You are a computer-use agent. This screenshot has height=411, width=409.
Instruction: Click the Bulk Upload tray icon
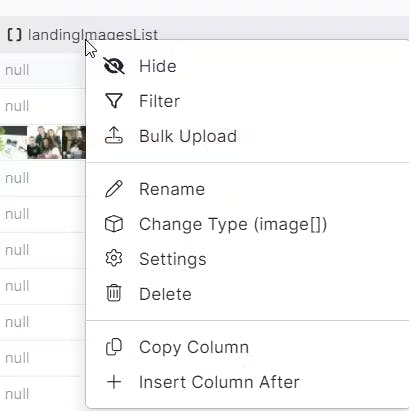[x=114, y=135]
